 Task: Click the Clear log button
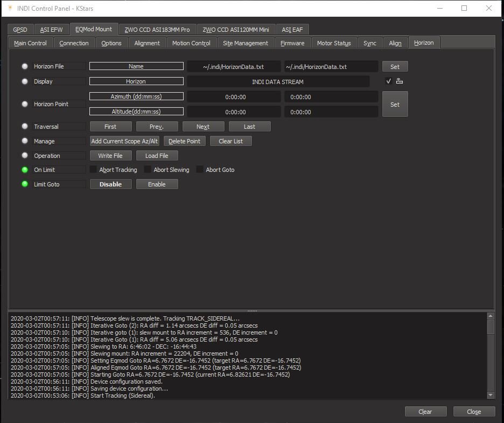(425, 412)
